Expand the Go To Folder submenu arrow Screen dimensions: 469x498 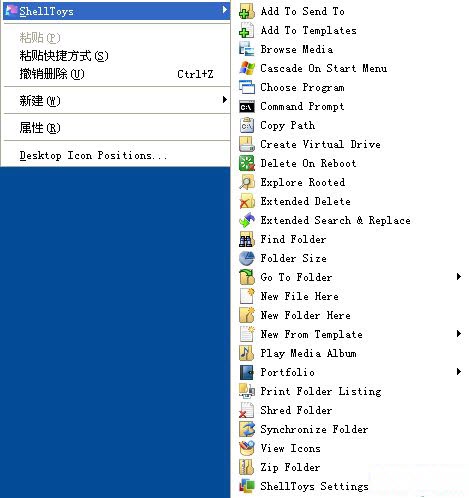[x=459, y=277]
